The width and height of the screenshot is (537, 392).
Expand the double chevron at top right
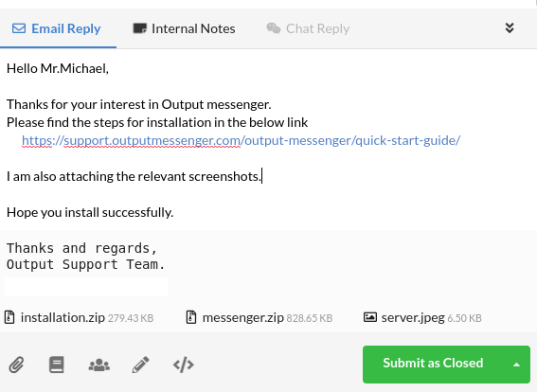click(510, 28)
